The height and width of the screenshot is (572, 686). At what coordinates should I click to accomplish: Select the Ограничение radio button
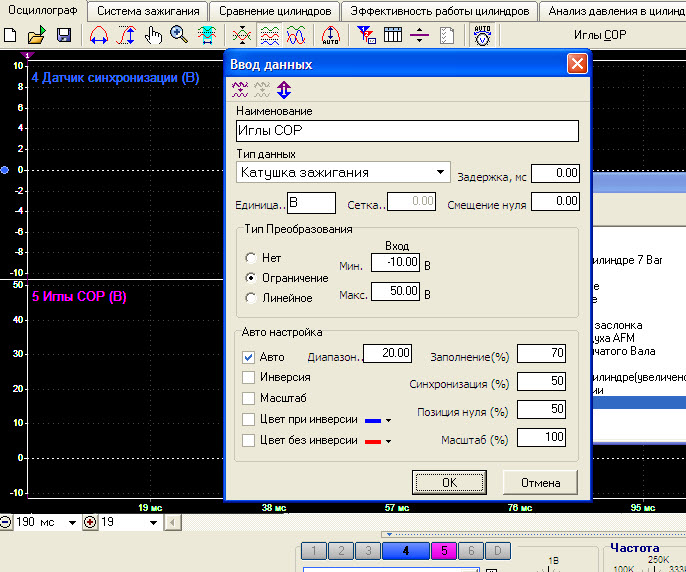(251, 278)
